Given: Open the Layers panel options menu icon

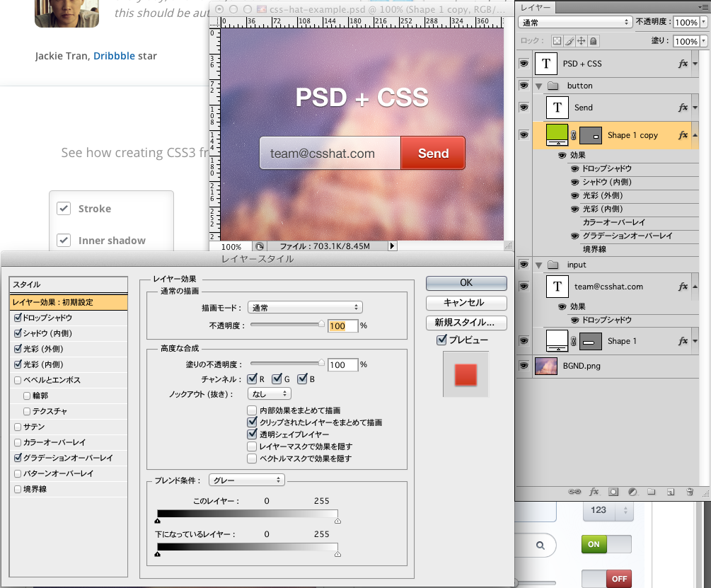Looking at the screenshot, I should (x=703, y=7).
